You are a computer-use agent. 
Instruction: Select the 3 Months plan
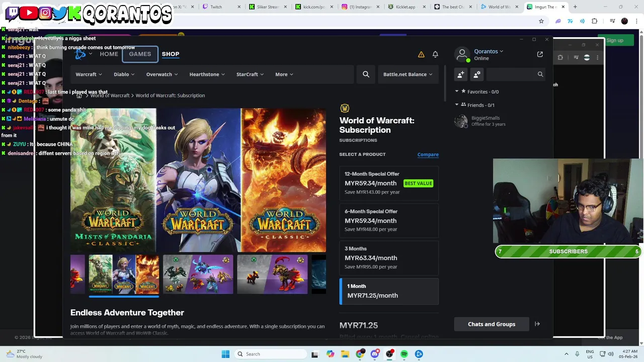click(x=389, y=258)
